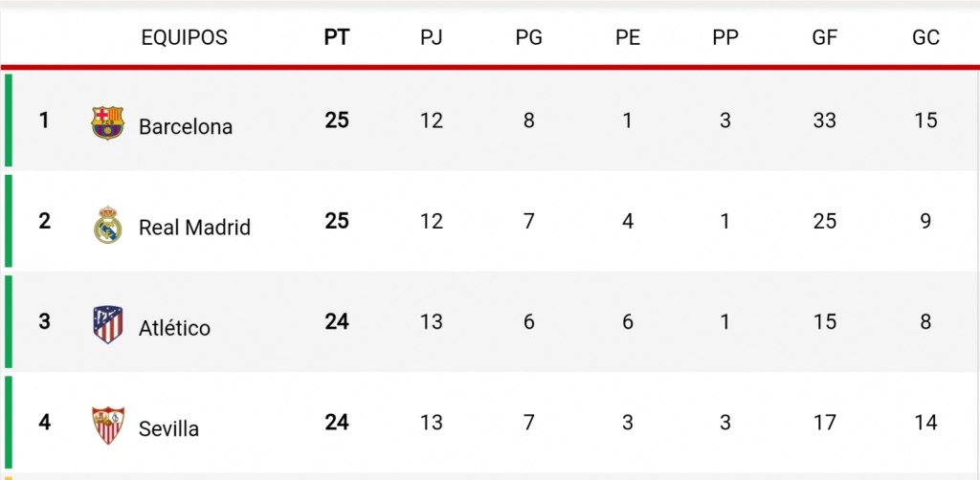Click Sevilla's goals-against value 14
Screen dimensions: 980x480
(925, 422)
